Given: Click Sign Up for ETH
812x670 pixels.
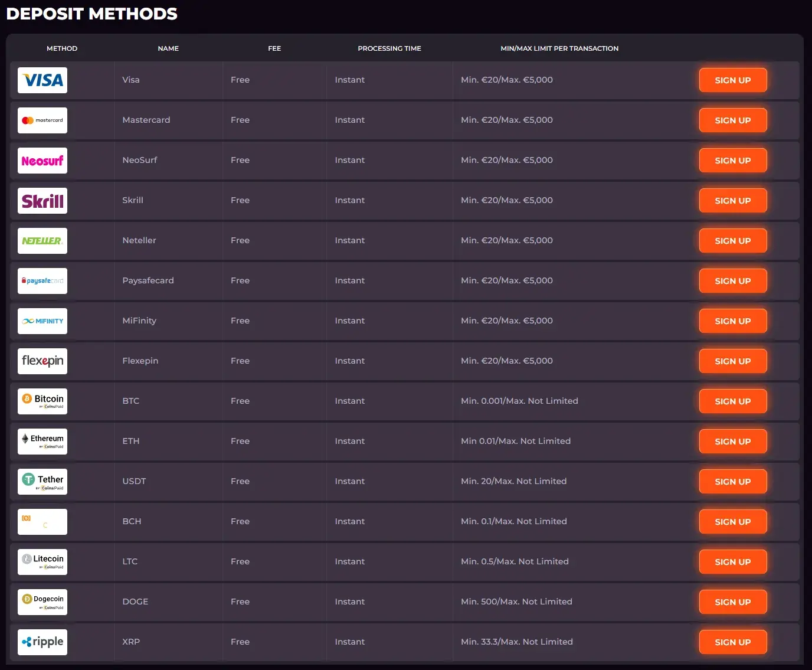Looking at the screenshot, I should coord(733,442).
